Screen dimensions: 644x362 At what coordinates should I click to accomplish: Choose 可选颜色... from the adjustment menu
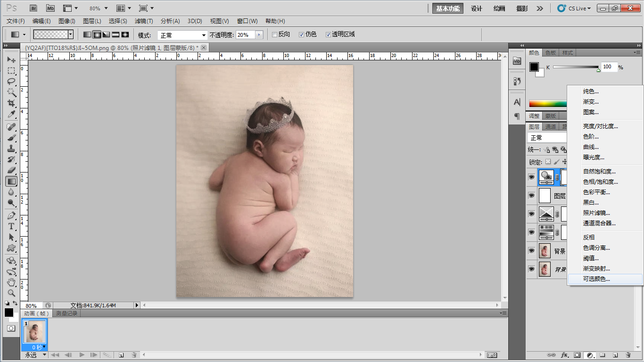tap(596, 279)
